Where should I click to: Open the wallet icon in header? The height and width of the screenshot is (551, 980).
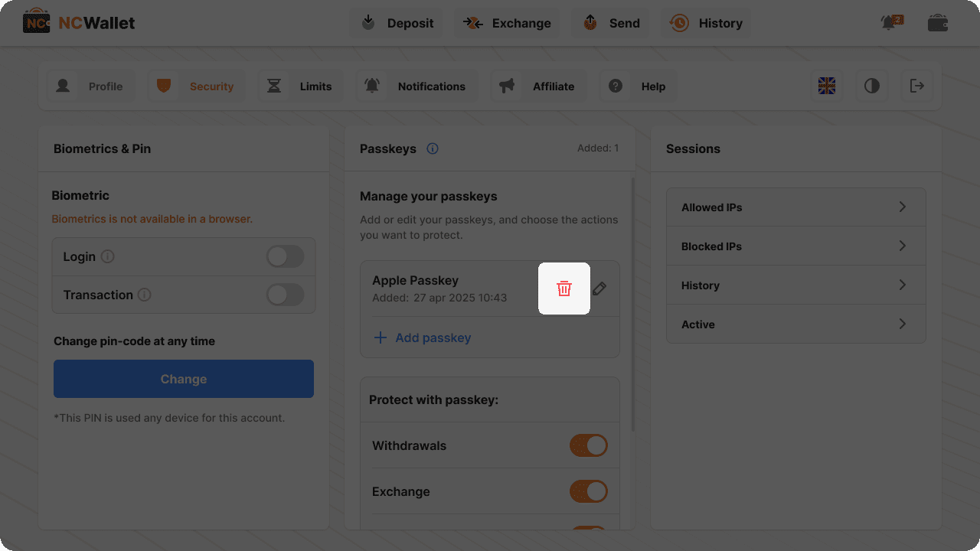pos(938,23)
